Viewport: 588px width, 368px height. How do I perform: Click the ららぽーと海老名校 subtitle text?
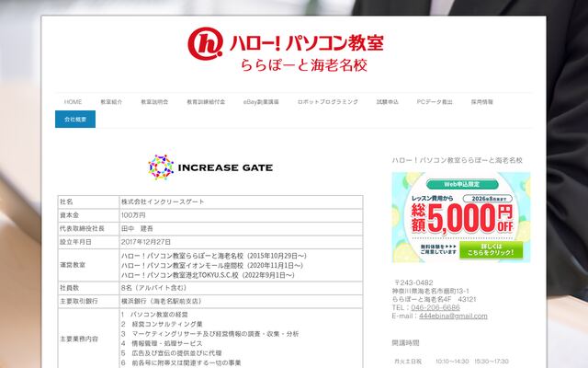coord(304,65)
